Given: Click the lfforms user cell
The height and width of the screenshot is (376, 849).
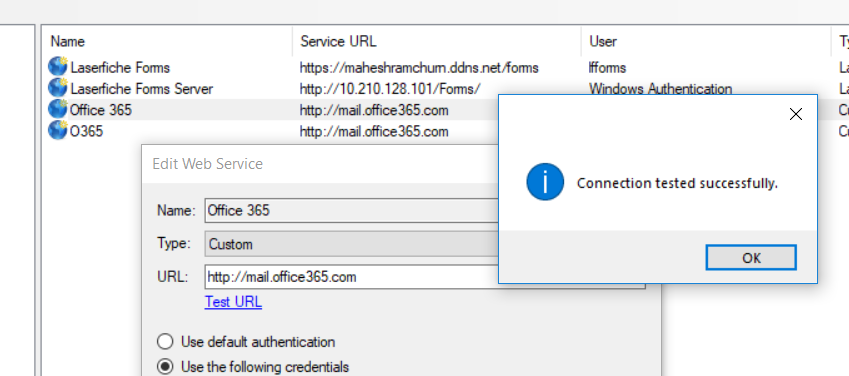Looking at the screenshot, I should tap(608, 68).
